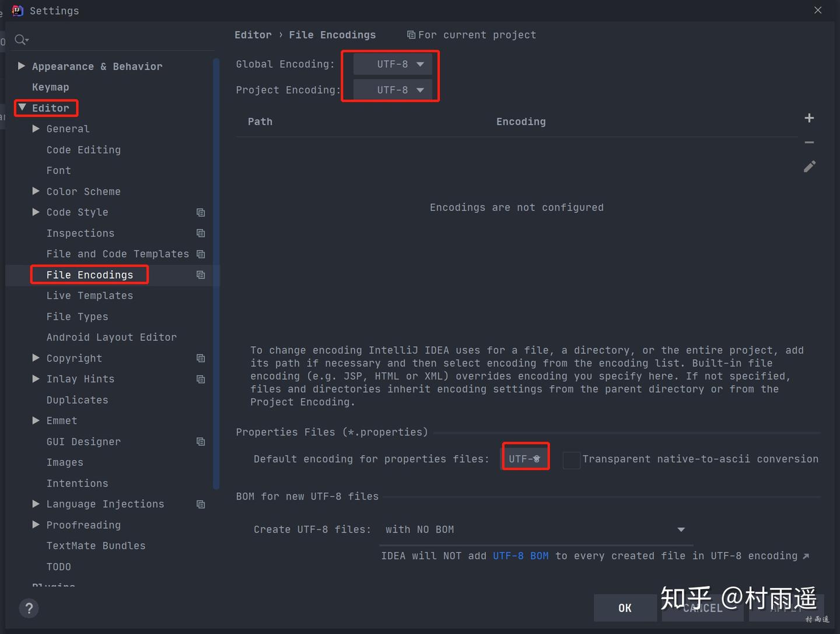Viewport: 840px width, 634px height.
Task: Open the help question mark icon
Action: pos(29,608)
